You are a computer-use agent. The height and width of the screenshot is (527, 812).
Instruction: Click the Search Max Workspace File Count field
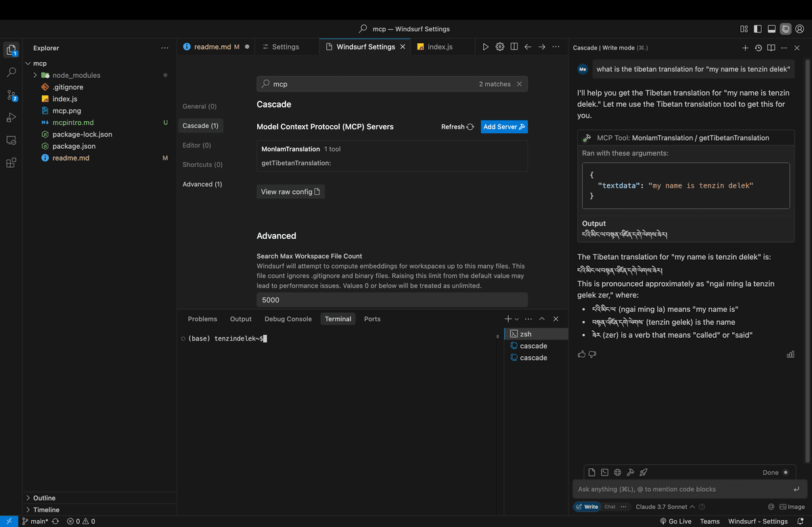pyautogui.click(x=392, y=300)
